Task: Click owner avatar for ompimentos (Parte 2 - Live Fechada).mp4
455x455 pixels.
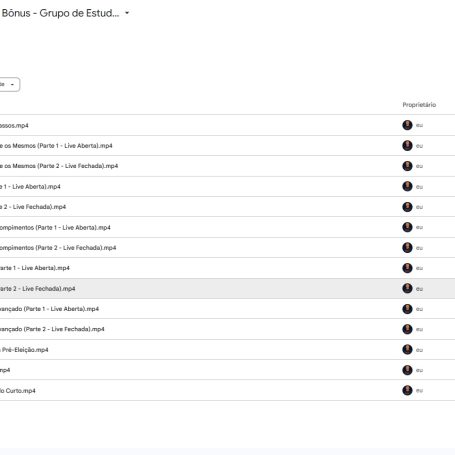Action: click(x=407, y=248)
